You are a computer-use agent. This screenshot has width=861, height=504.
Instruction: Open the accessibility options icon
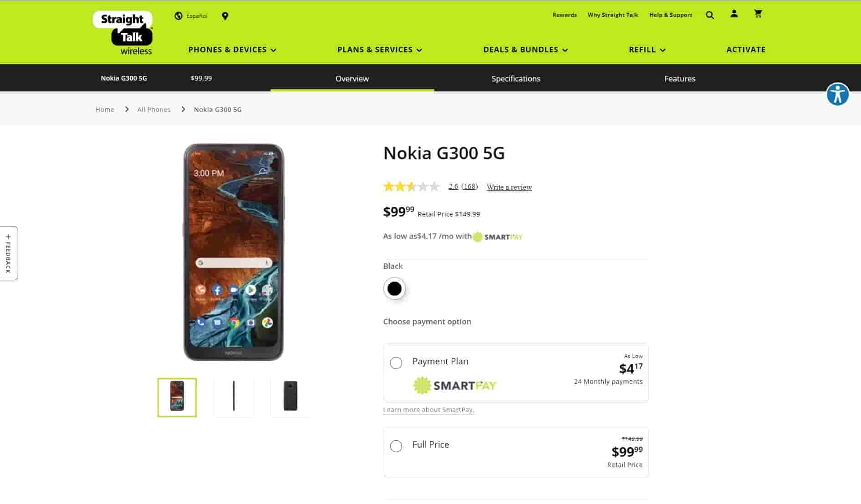click(x=837, y=95)
